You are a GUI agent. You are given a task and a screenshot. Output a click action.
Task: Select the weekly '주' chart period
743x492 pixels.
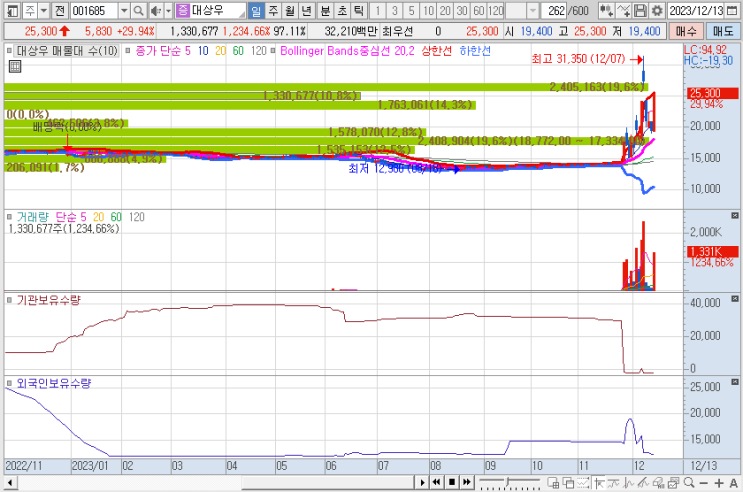273,10
